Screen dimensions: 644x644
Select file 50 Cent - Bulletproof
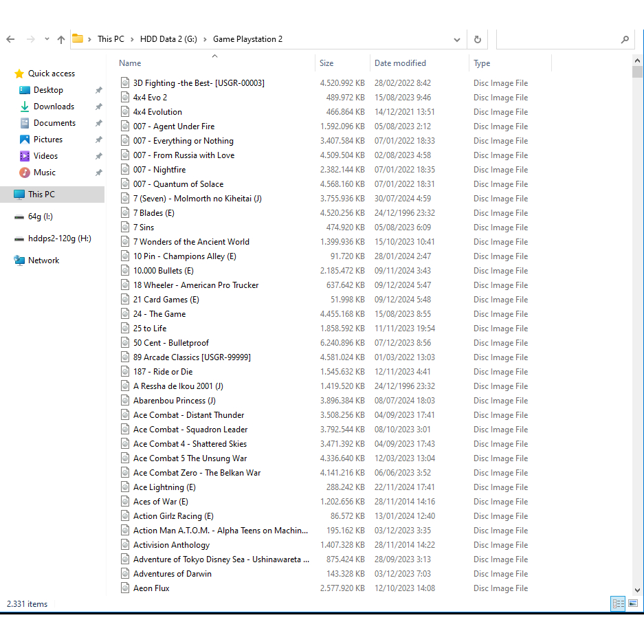171,342
